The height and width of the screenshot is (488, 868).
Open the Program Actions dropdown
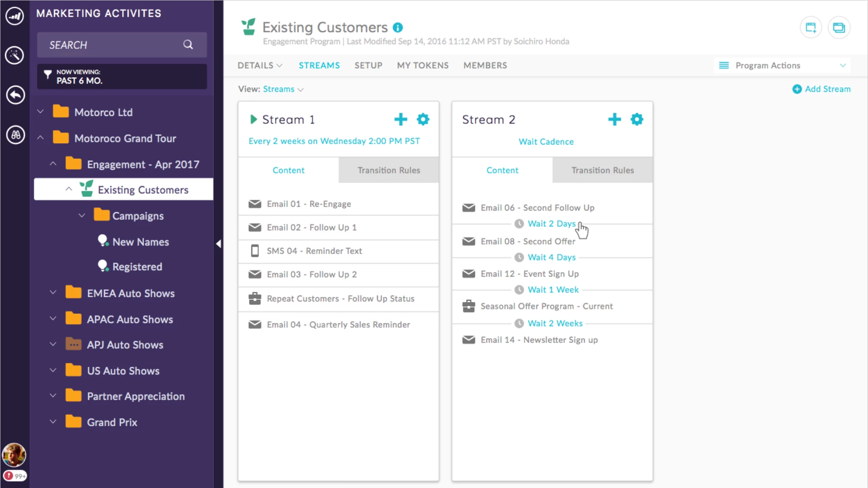(782, 66)
